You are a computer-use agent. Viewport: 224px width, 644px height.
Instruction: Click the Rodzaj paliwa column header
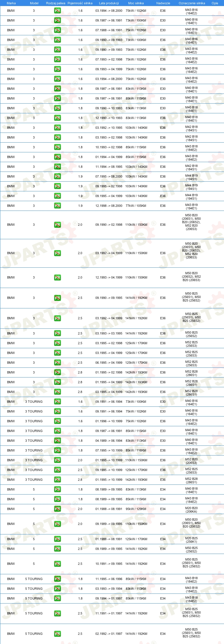tap(56, 3)
